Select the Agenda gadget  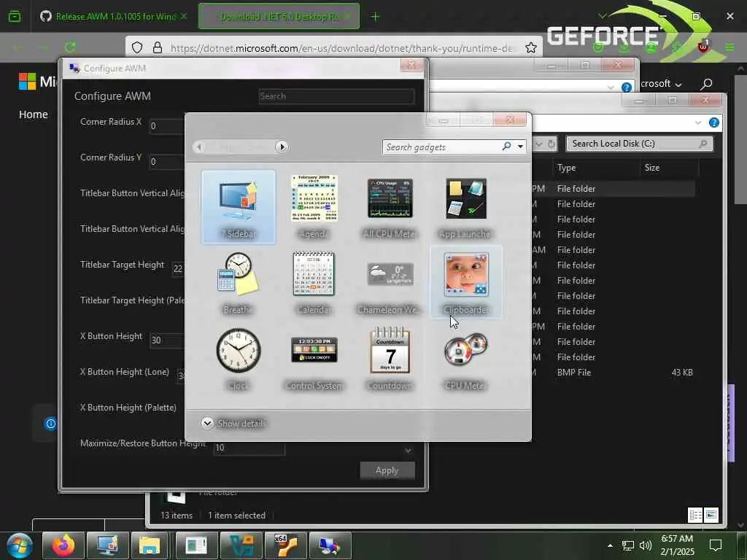(x=314, y=207)
